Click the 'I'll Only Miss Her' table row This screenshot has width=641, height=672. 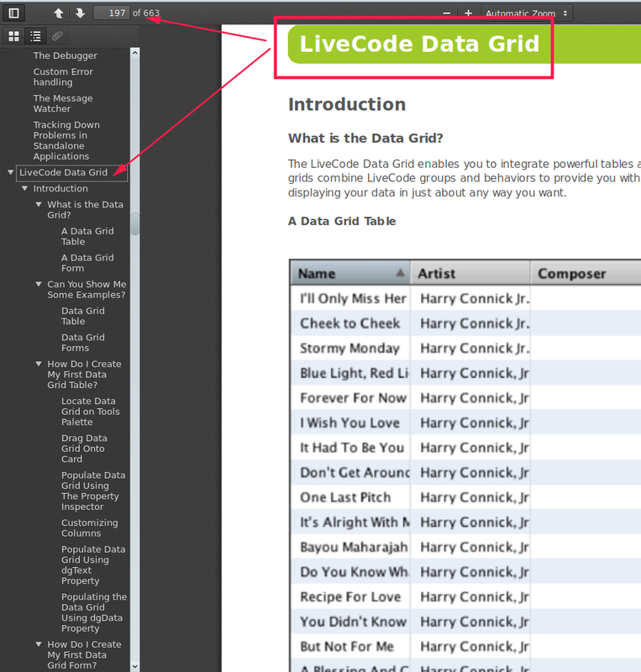tap(465, 298)
